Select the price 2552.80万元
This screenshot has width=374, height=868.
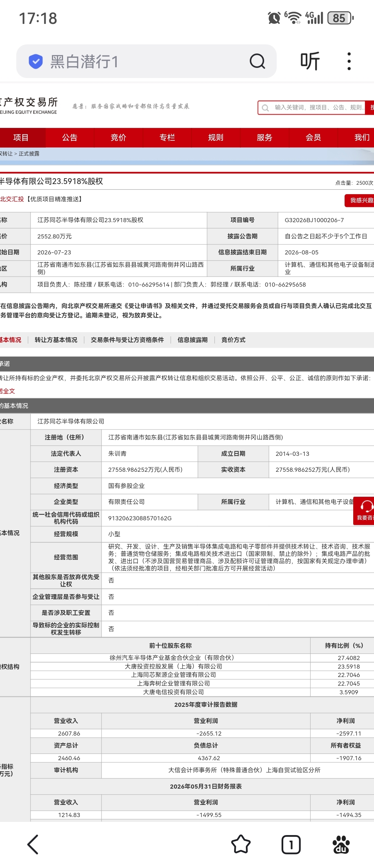pos(54,236)
